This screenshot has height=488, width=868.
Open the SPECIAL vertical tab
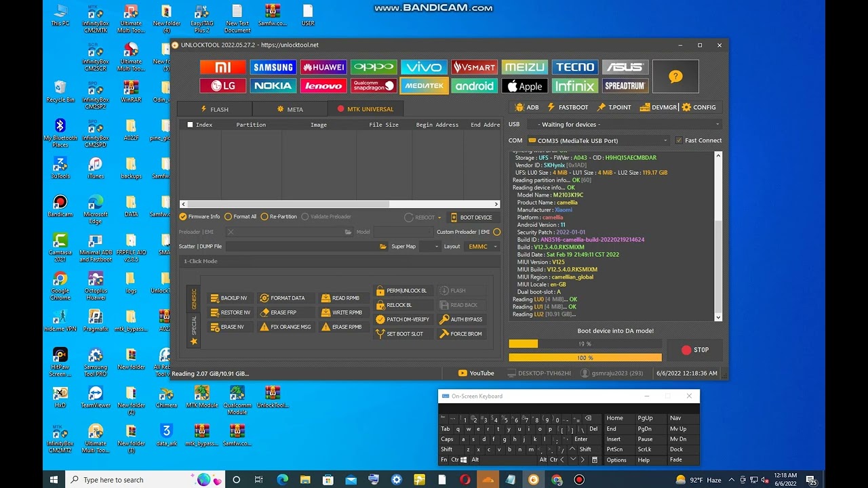tap(193, 331)
